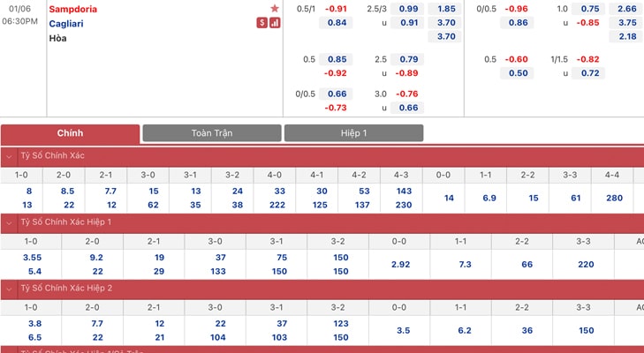The image size is (644, 353).
Task: Switch to the Hiệp 1 tab
Action: point(353,133)
